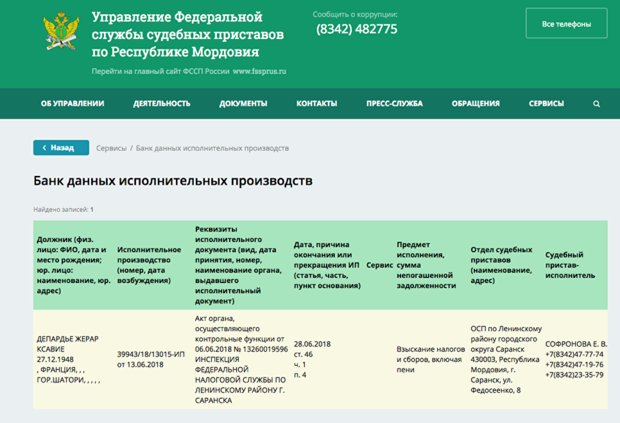This screenshot has height=423, width=620.
Task: Open the ПРЕСС-СЛУЖБА menu
Action: pos(394,104)
